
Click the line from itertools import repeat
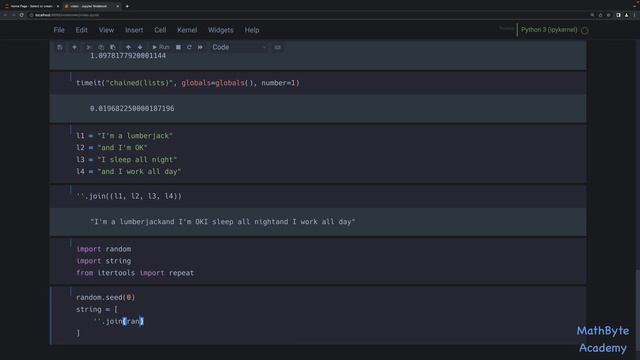[x=135, y=273]
